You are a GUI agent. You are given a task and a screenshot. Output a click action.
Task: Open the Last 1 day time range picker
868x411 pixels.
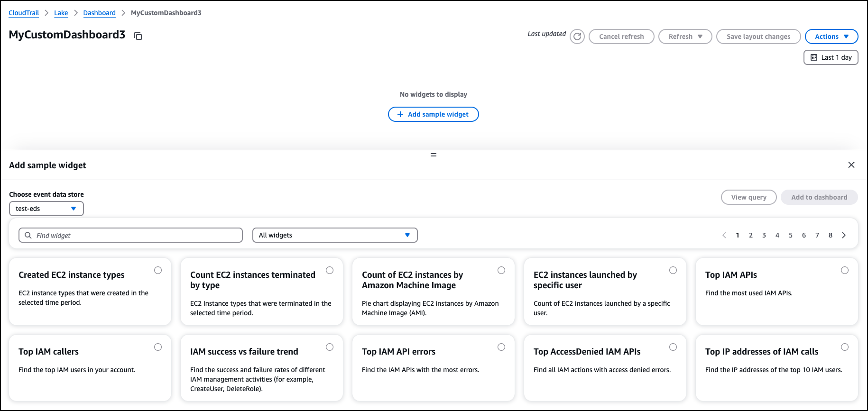click(x=831, y=57)
